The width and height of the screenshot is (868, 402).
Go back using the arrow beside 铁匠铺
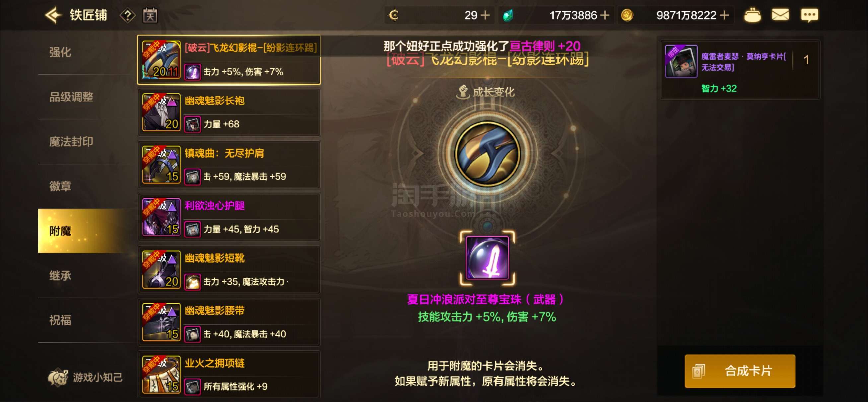53,15
